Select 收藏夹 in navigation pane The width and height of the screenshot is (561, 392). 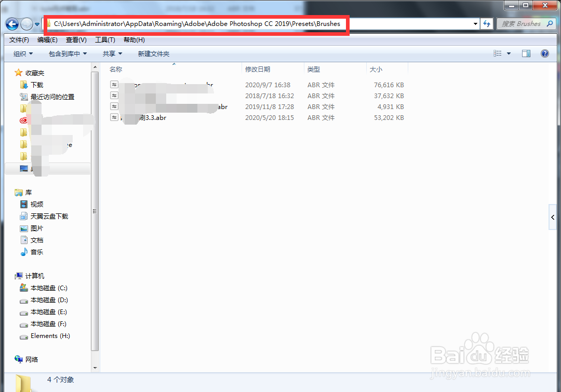35,73
